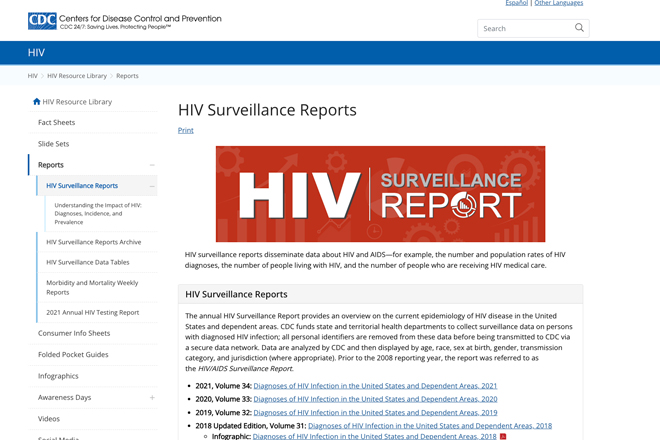Viewport: 660px width, 440px height.
Task: Click the PDF icon after the 2018 infographic link
Action: 503,437
